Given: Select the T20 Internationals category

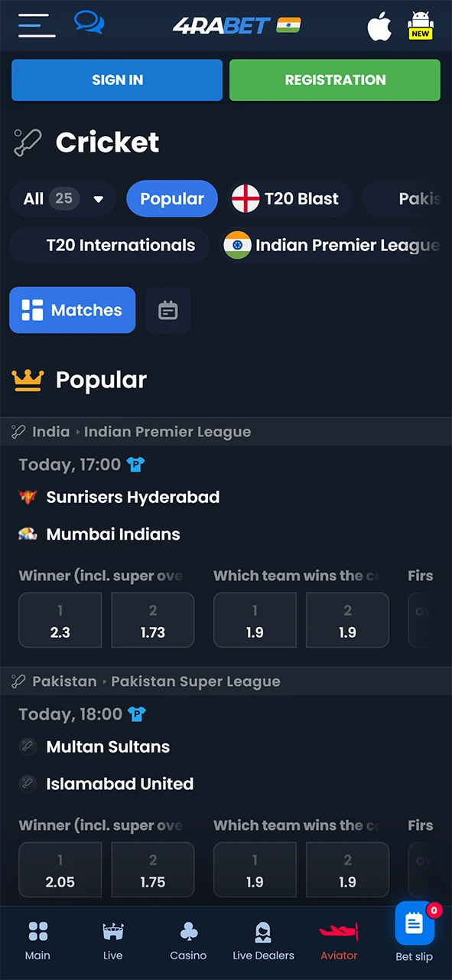Looking at the screenshot, I should [x=109, y=245].
